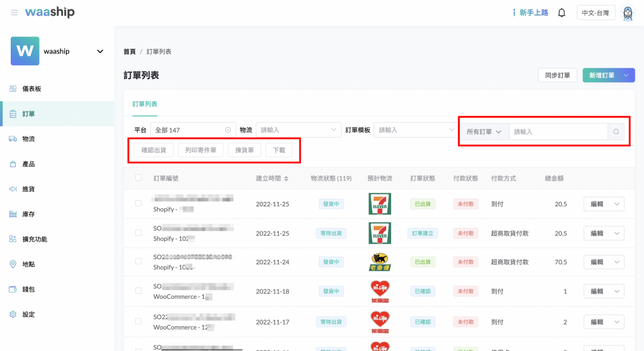The image size is (644, 351).
Task: Open the notification bell
Action: [x=562, y=13]
